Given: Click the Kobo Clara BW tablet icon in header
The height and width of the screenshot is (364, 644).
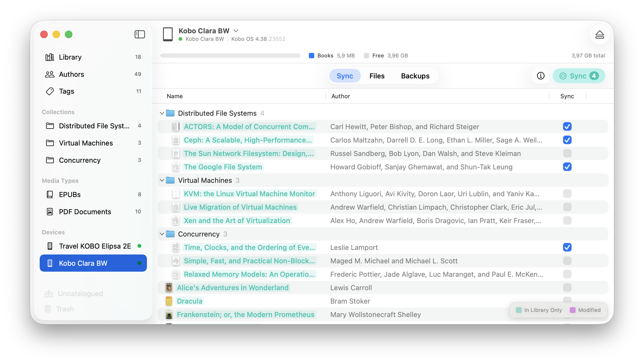Looking at the screenshot, I should 168,34.
